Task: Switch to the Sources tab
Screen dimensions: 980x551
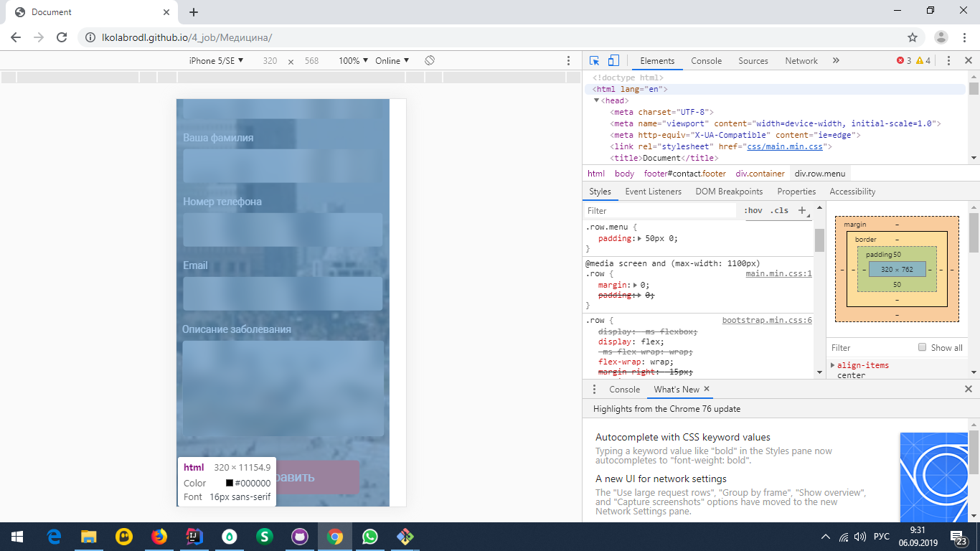Action: tap(753, 61)
